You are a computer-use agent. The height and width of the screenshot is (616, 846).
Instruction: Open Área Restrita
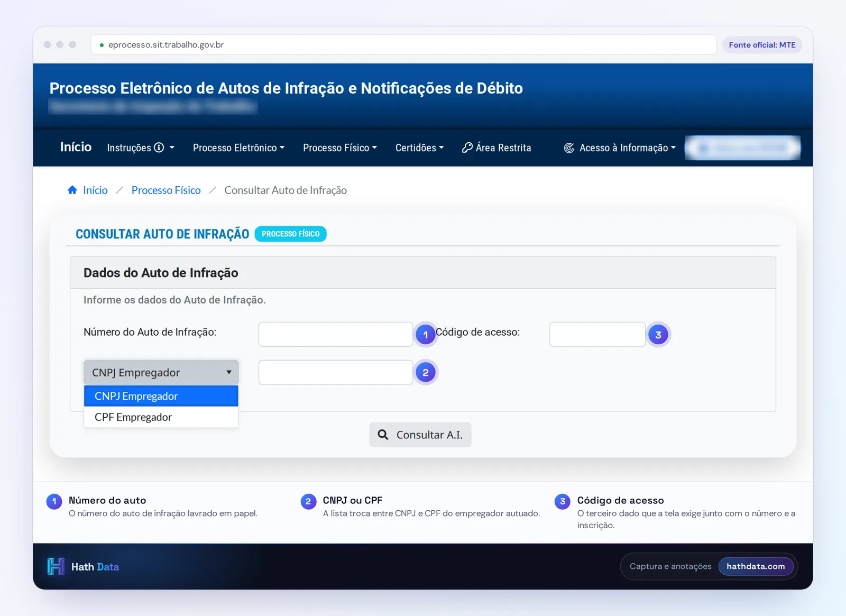point(496,148)
